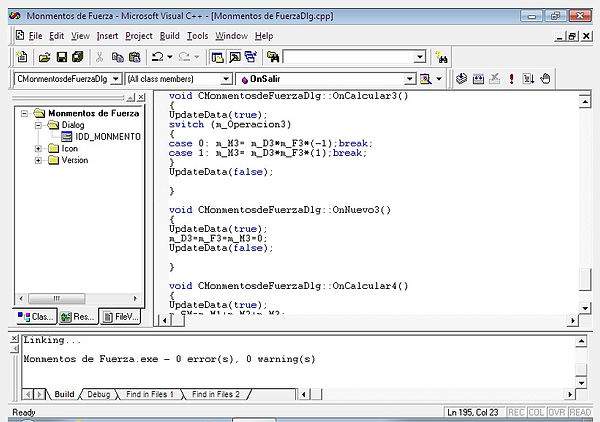Close the output pane
This screenshot has height=422, width=600.
(14, 339)
